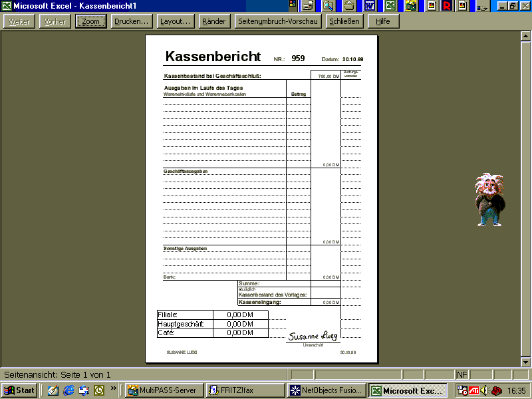
Task: Click the find file magnifier icon
Action: point(328,5)
